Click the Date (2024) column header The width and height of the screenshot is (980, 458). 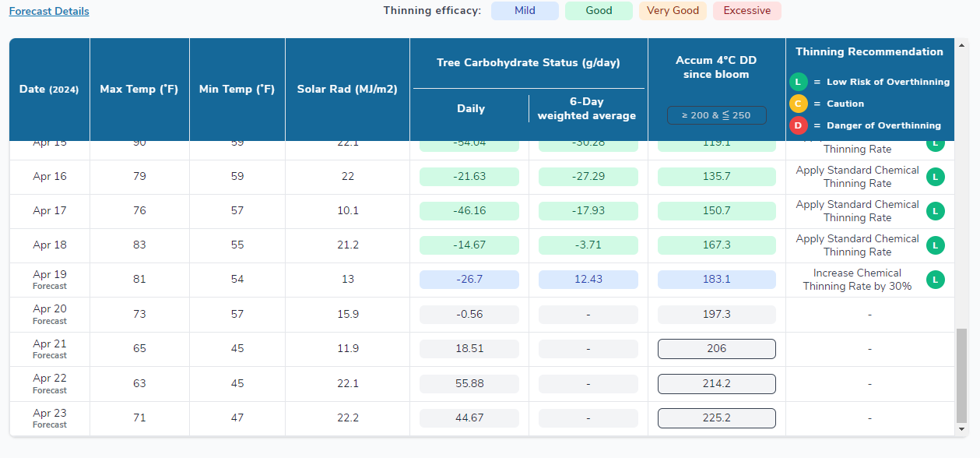tap(49, 90)
